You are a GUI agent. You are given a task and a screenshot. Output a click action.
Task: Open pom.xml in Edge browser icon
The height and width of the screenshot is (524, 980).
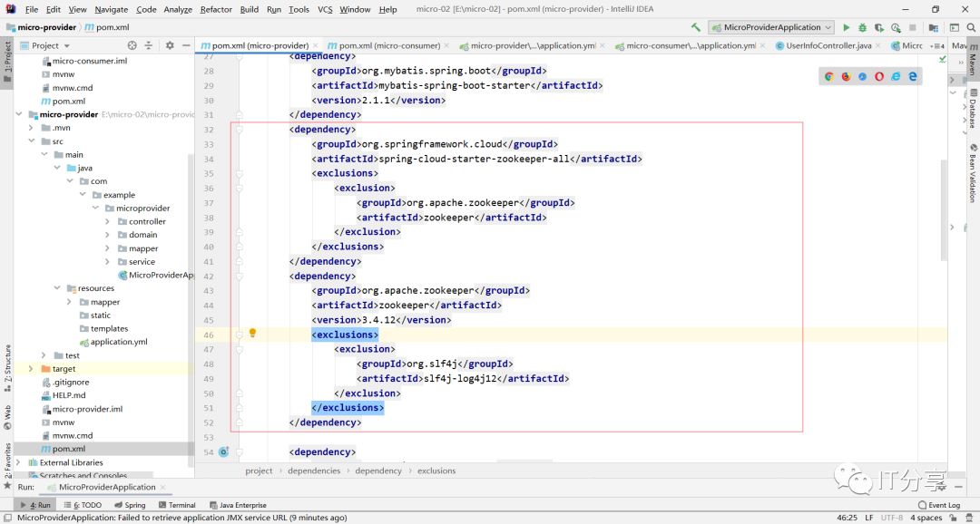click(913, 76)
